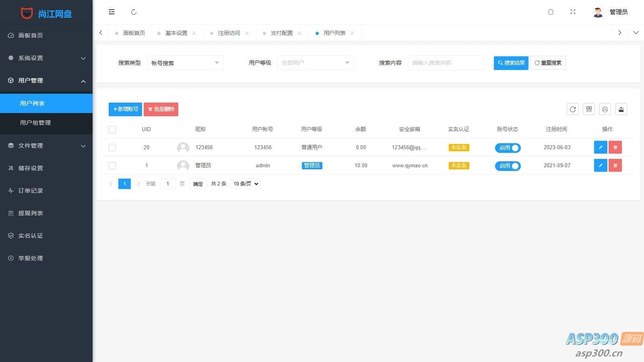
Task: Open the home icon in top bar
Action: (x=551, y=12)
